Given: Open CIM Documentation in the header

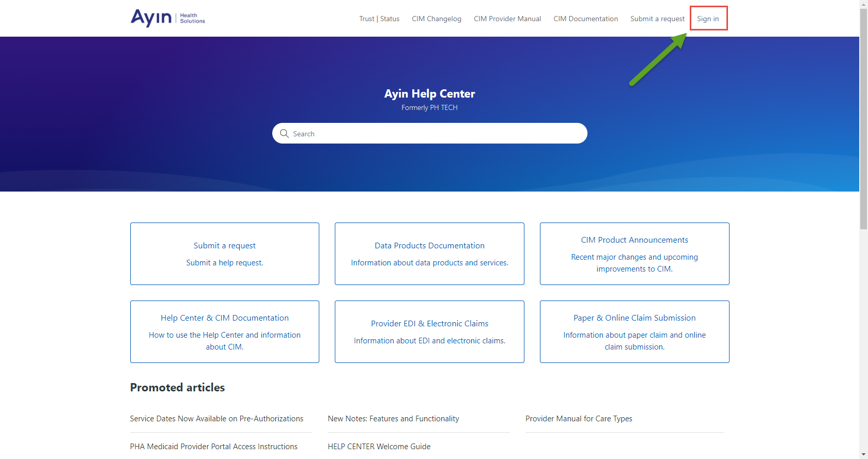Looking at the screenshot, I should pos(585,19).
